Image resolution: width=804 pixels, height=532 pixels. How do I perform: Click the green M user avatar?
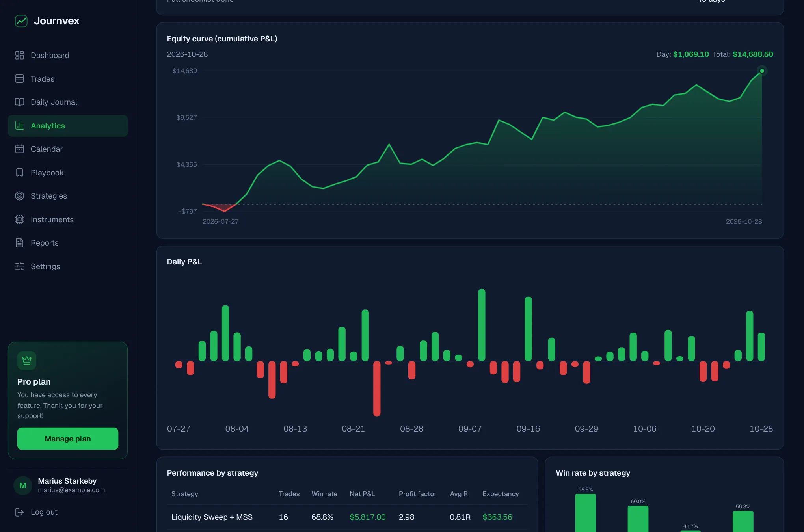coord(23,485)
